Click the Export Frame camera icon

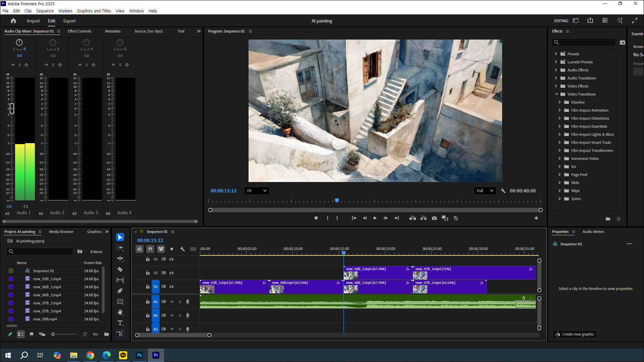click(x=434, y=218)
